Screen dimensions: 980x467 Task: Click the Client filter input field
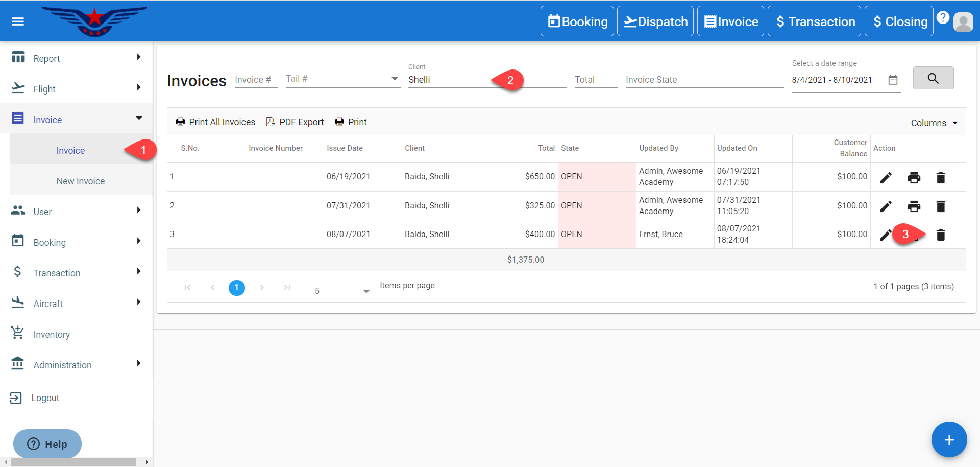pos(449,80)
